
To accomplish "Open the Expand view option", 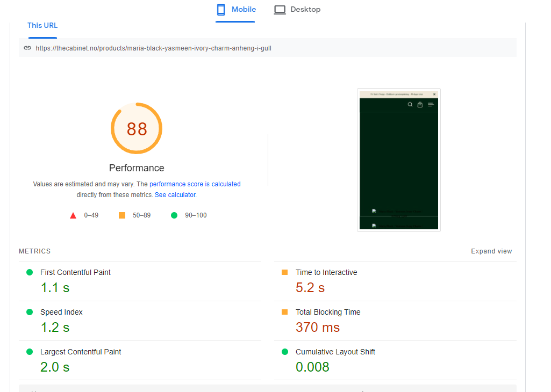I will tap(491, 251).
